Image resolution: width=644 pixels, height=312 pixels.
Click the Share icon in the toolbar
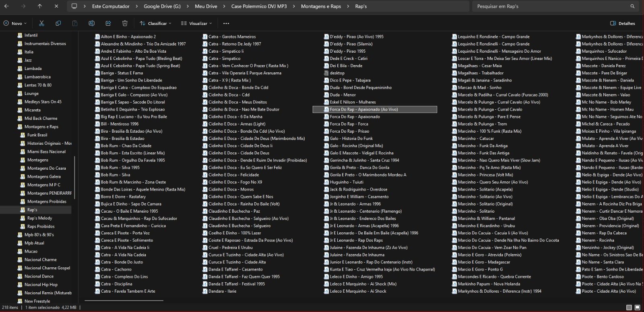[x=108, y=23]
